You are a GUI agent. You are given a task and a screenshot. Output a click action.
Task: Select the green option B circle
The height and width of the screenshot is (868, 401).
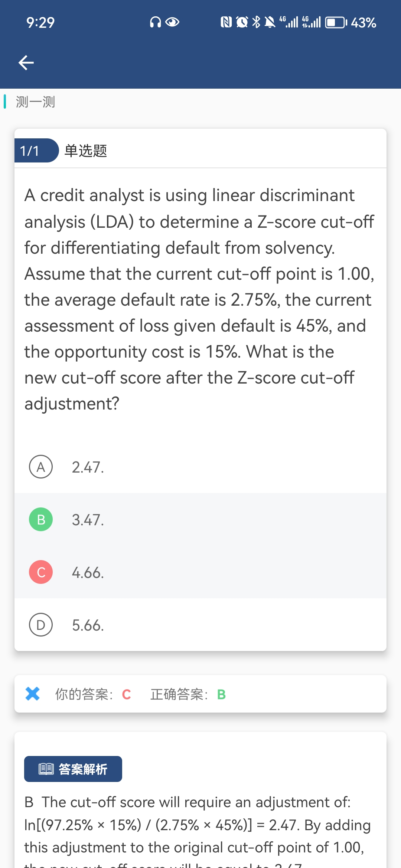(41, 519)
